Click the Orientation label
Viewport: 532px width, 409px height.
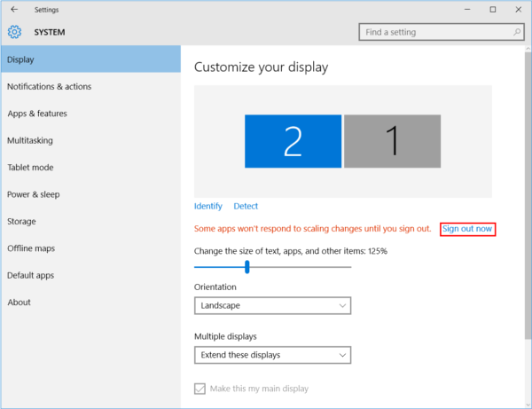[215, 287]
